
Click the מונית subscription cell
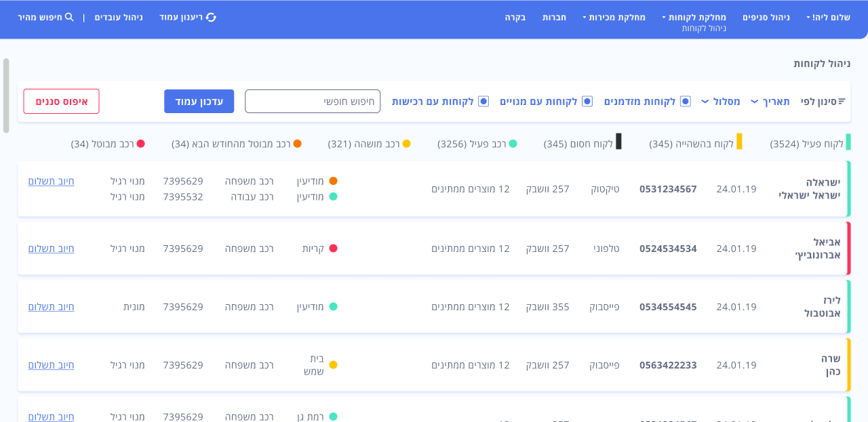(x=134, y=307)
